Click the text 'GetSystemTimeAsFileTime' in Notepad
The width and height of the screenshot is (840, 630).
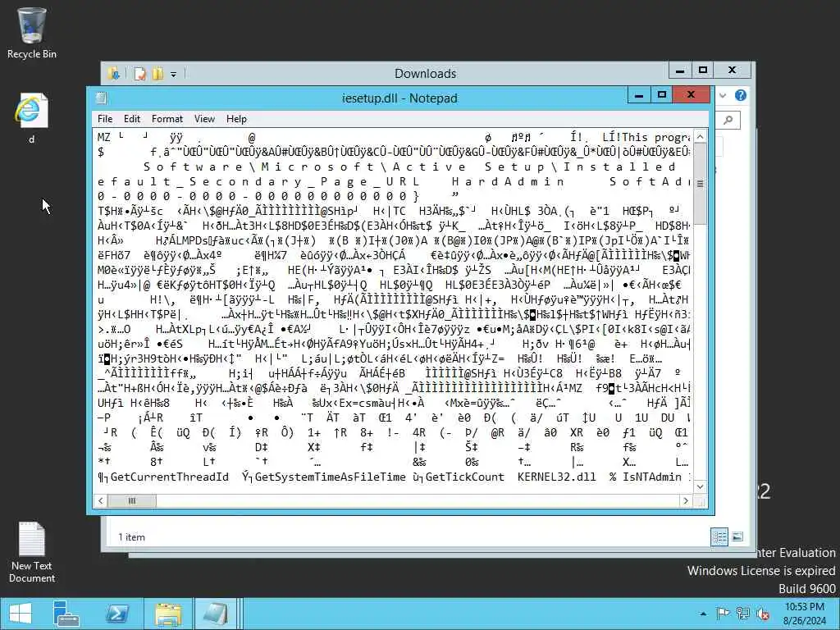(x=330, y=477)
